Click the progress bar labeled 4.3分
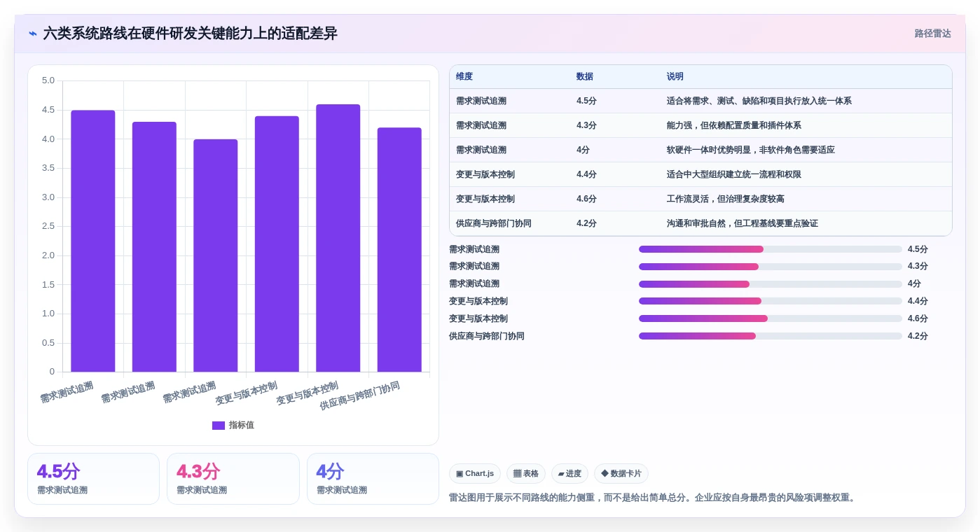 pyautogui.click(x=771, y=267)
